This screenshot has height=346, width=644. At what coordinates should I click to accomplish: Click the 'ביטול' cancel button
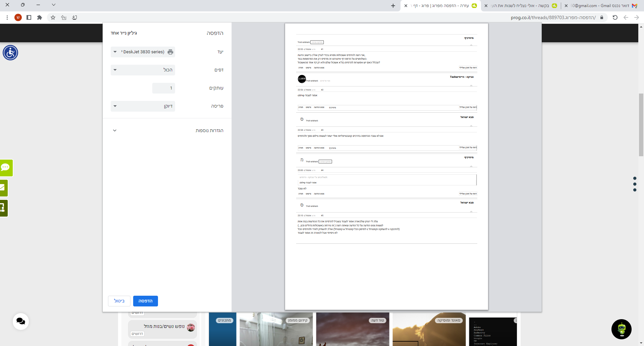[119, 301]
